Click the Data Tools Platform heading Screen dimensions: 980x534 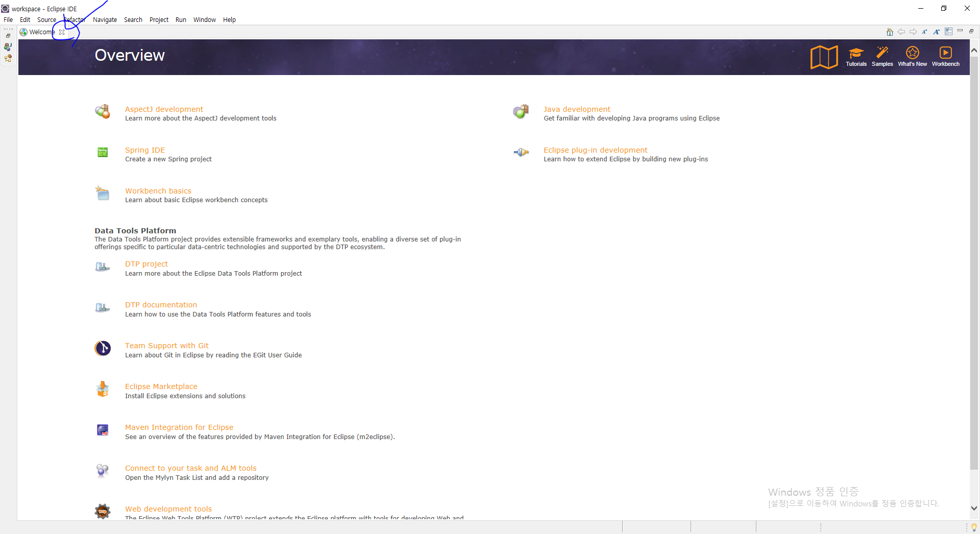[x=135, y=231]
